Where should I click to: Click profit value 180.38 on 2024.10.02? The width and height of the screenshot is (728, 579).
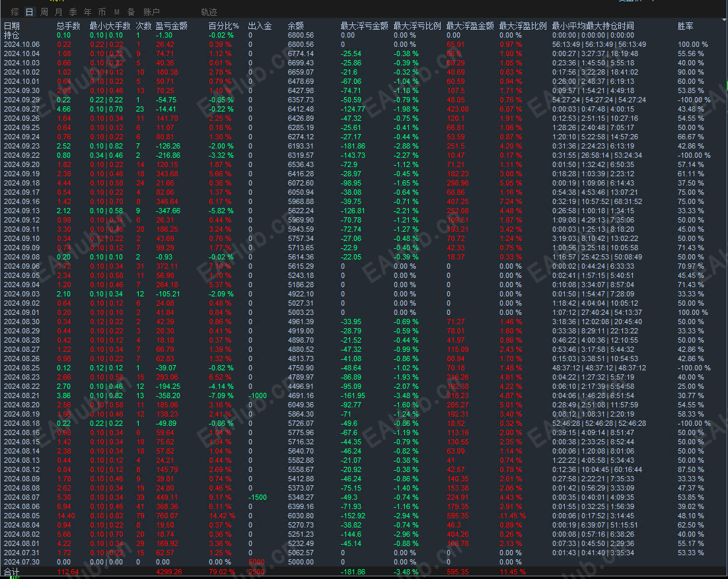pos(167,73)
